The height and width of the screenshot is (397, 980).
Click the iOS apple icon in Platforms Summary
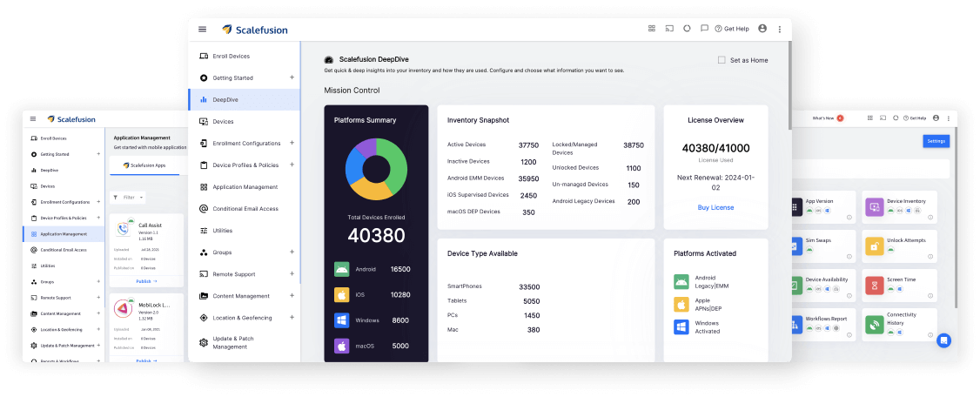341,295
